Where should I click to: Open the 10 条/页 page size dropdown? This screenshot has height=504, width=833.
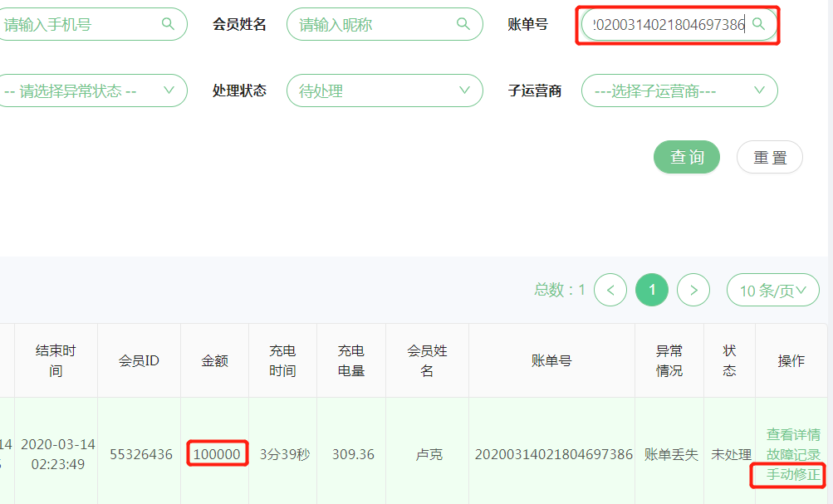coord(773,290)
